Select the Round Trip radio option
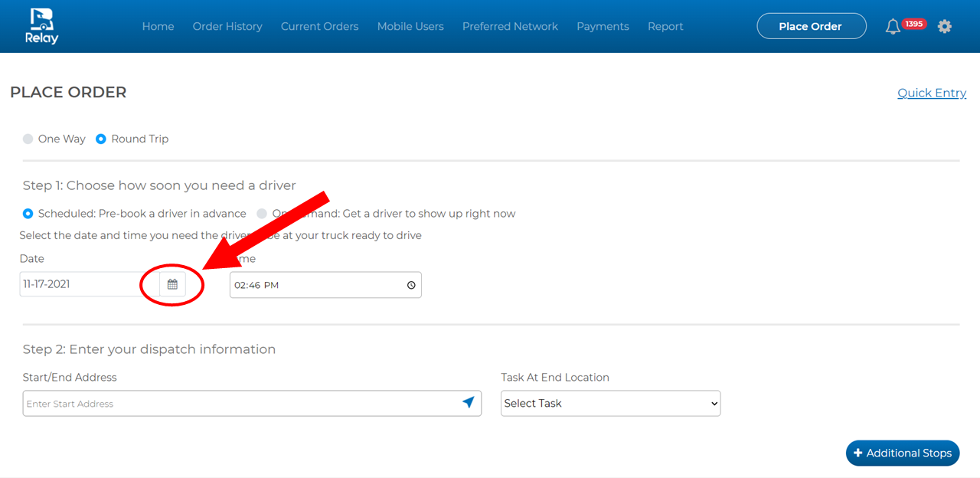This screenshot has height=478, width=980. [x=101, y=139]
